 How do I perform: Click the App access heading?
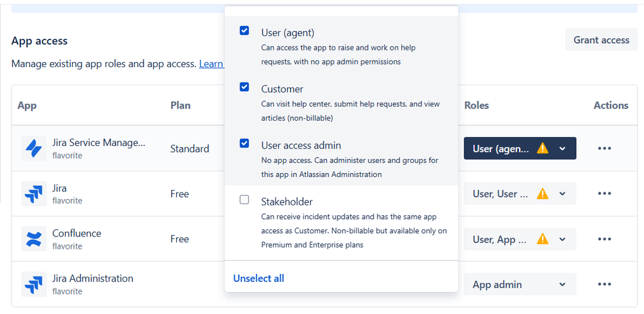click(39, 41)
